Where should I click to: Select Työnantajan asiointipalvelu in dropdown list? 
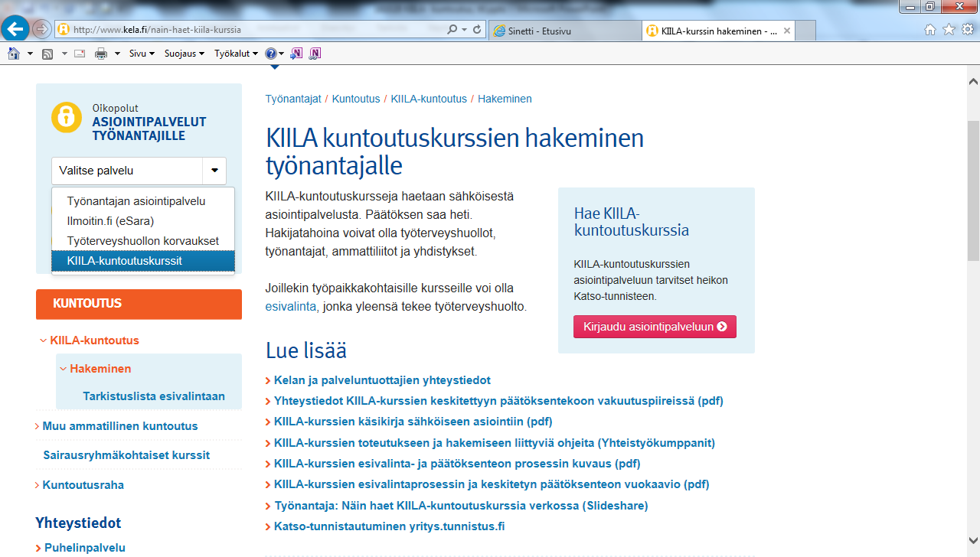point(143,201)
